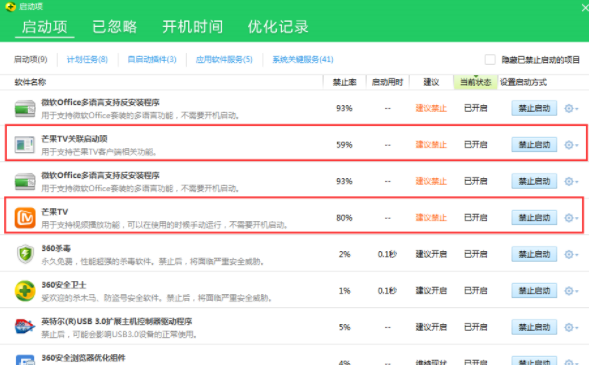This screenshot has width=589, height=365.
Task: Select 英特尔(R)USB 3.0扩展主机控制器驱动程序 text
Action: click(117, 321)
